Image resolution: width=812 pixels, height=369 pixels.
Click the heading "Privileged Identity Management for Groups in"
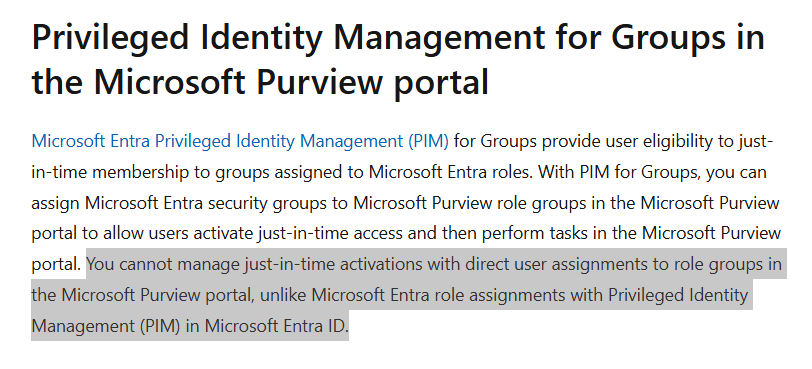(x=398, y=37)
